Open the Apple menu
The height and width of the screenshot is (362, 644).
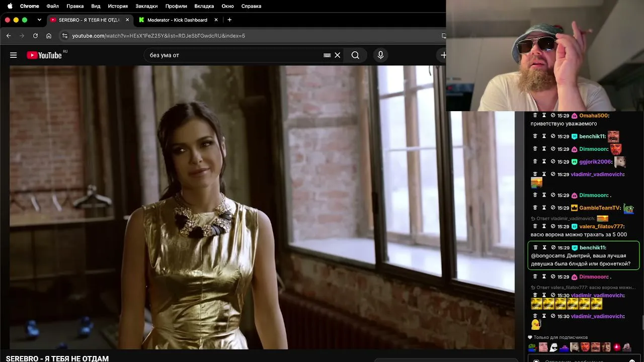[10, 6]
